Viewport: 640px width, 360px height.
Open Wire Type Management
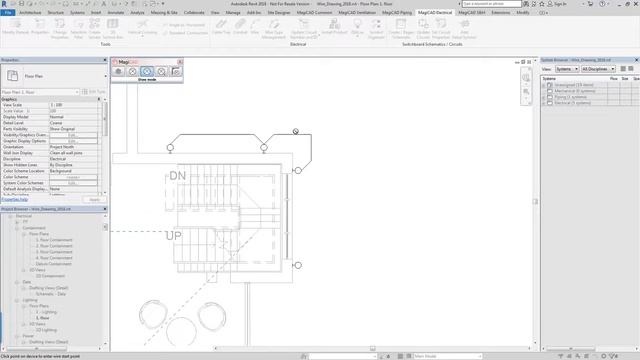[274, 29]
